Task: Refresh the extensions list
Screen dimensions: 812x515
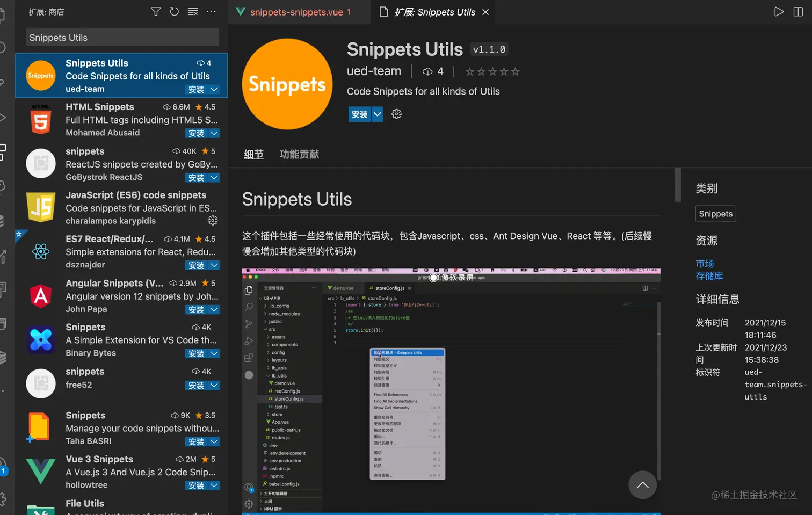Action: pos(174,12)
